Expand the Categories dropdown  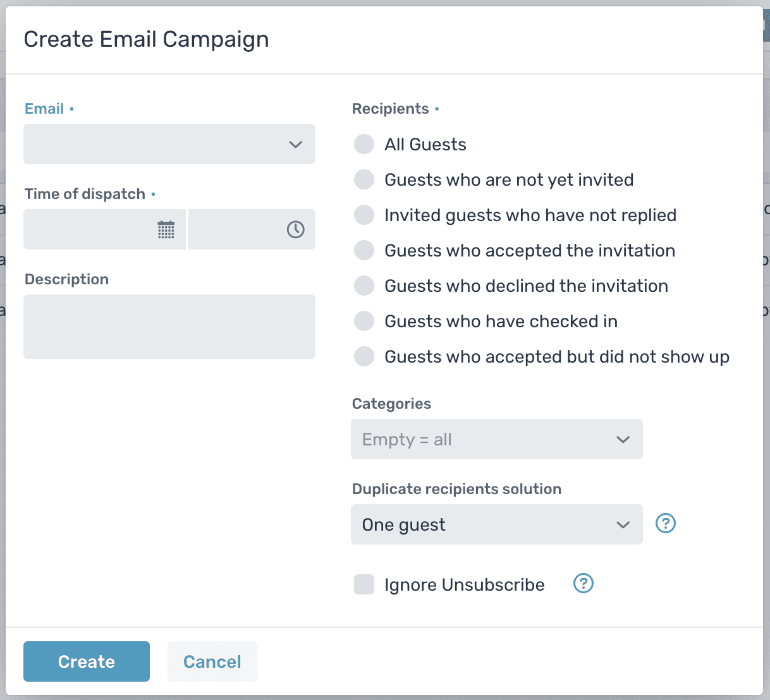pos(496,439)
